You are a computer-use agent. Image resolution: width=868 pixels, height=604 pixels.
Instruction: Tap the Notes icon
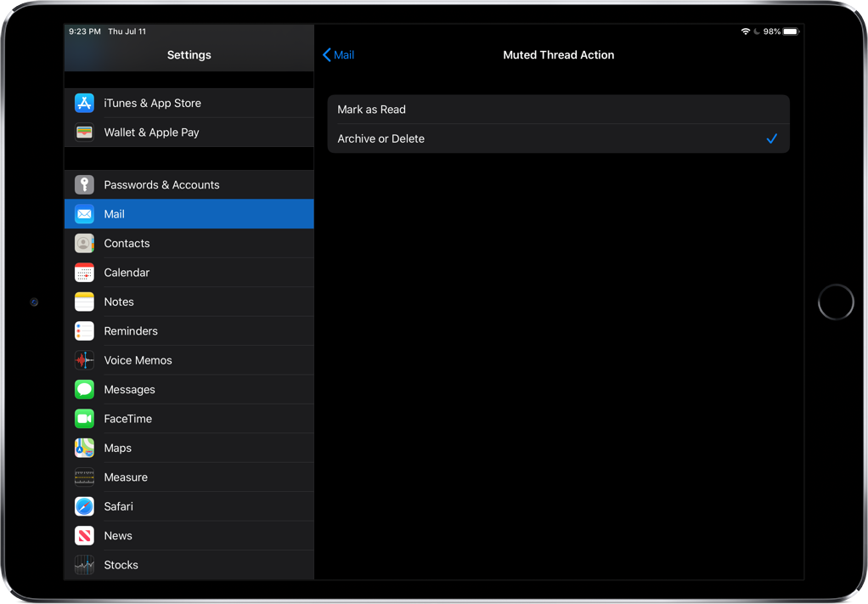84,302
